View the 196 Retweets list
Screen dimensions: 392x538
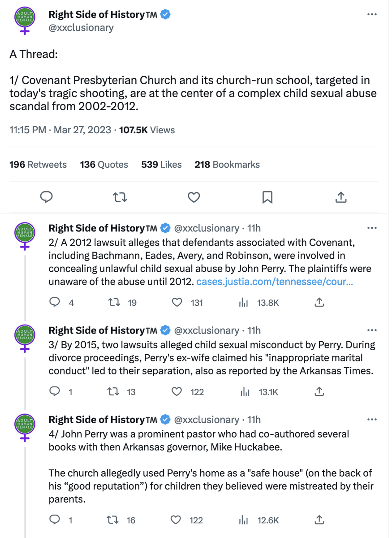(x=38, y=165)
